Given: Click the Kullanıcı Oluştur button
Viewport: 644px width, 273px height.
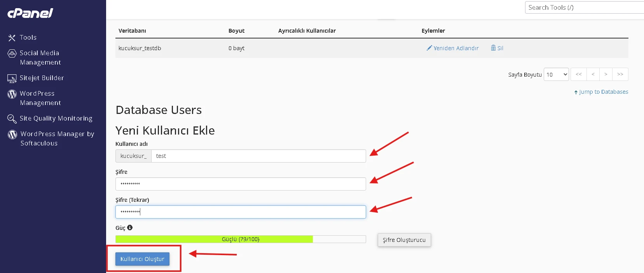Looking at the screenshot, I should point(142,259).
